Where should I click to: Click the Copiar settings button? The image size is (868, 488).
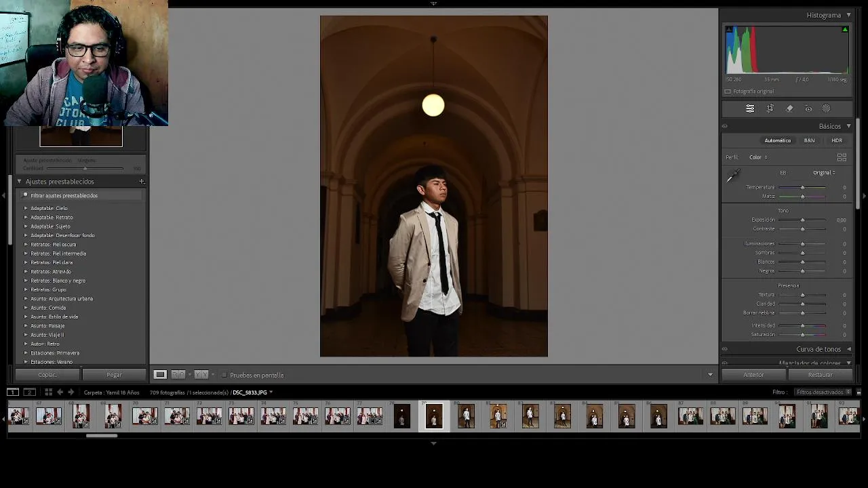click(47, 375)
